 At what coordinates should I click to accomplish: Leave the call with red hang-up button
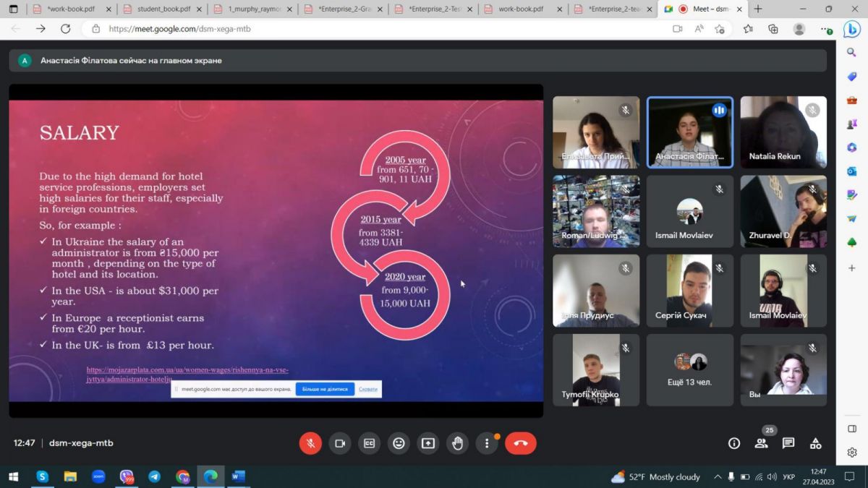click(x=520, y=443)
